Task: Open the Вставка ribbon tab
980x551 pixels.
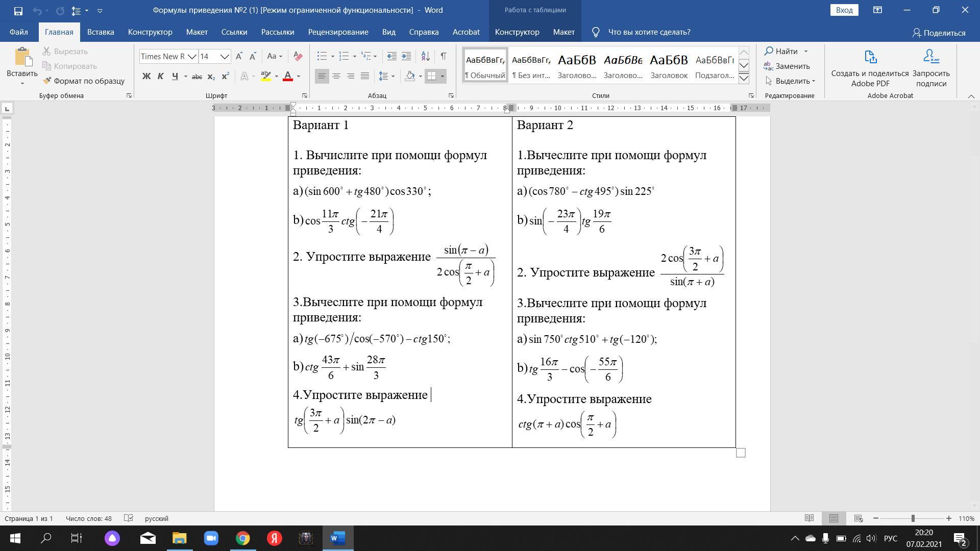Action: coord(100,32)
